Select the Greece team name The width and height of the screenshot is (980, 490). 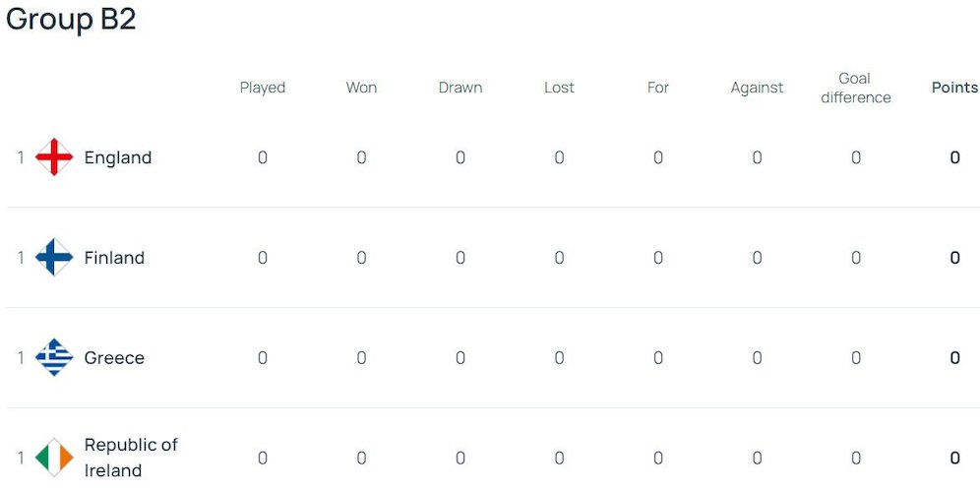114,358
